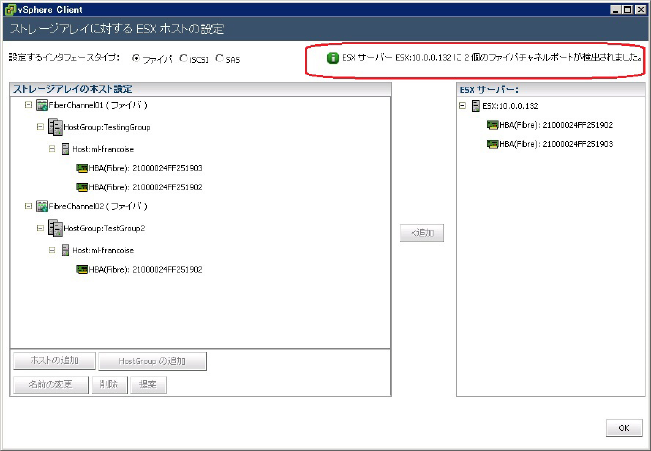Minimize the vSphere Client window

point(616,10)
